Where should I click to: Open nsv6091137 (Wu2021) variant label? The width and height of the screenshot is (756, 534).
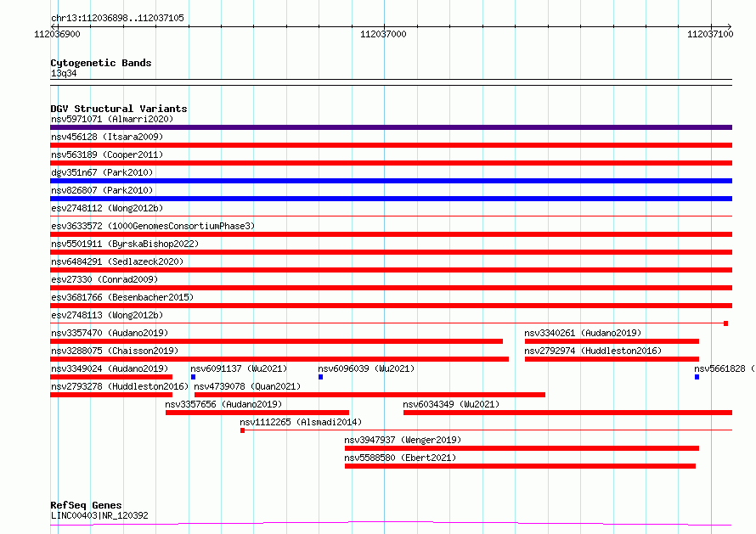point(239,368)
